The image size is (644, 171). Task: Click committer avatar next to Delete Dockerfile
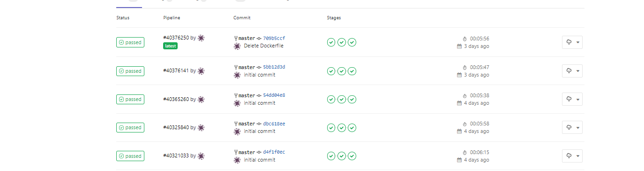click(x=237, y=46)
